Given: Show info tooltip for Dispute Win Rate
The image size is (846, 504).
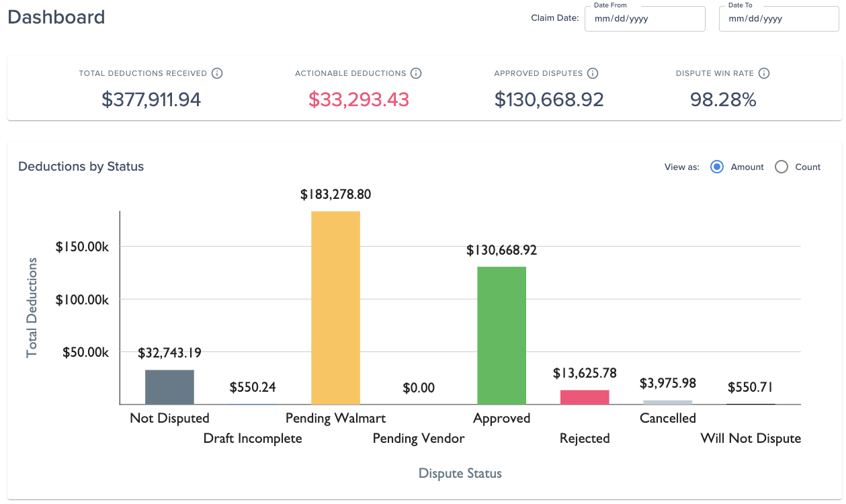Looking at the screenshot, I should [x=764, y=73].
